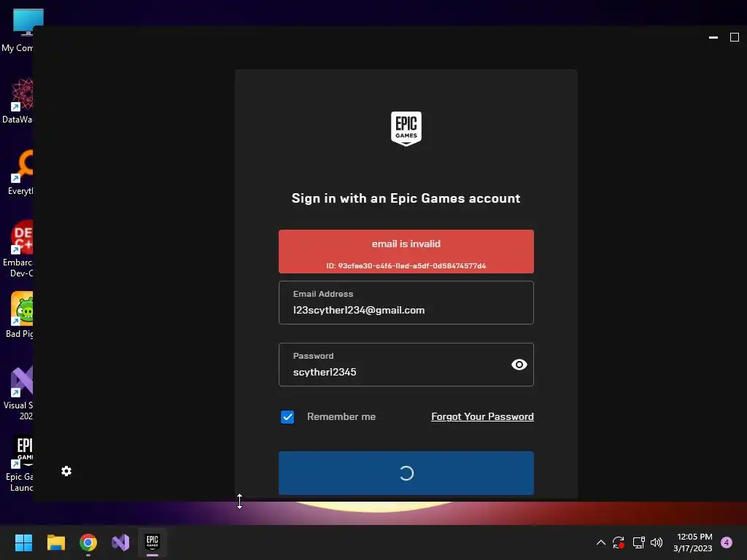Select the Embarcadero Dev-C++ desktop shortcut
This screenshot has height=560, width=747.
click(x=19, y=249)
